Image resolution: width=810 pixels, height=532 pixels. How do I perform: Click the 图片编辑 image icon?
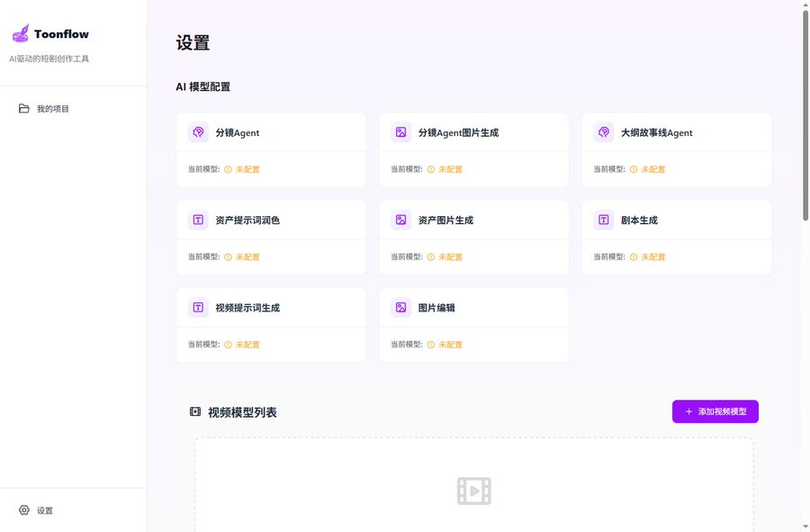[x=400, y=307]
